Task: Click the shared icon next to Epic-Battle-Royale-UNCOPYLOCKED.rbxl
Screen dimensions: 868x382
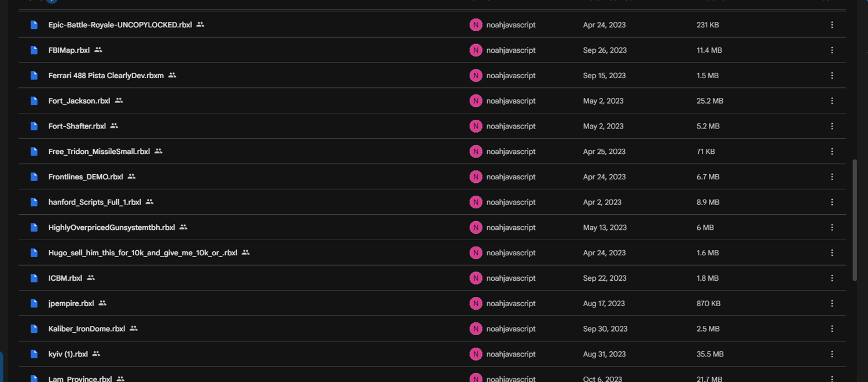Action: tap(200, 25)
